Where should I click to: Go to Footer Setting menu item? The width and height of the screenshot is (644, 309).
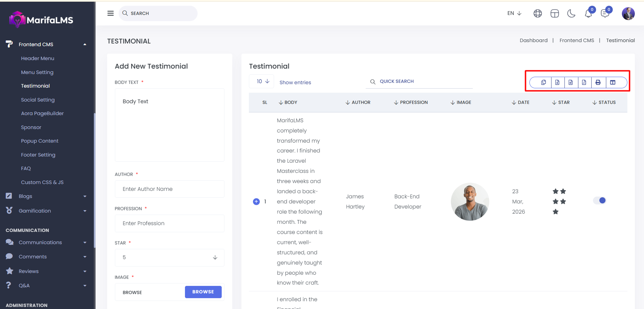(x=38, y=155)
